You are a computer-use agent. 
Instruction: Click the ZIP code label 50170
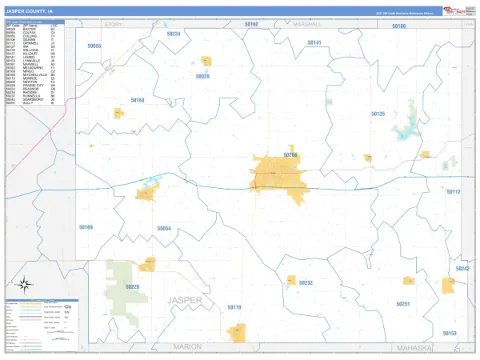234,307
